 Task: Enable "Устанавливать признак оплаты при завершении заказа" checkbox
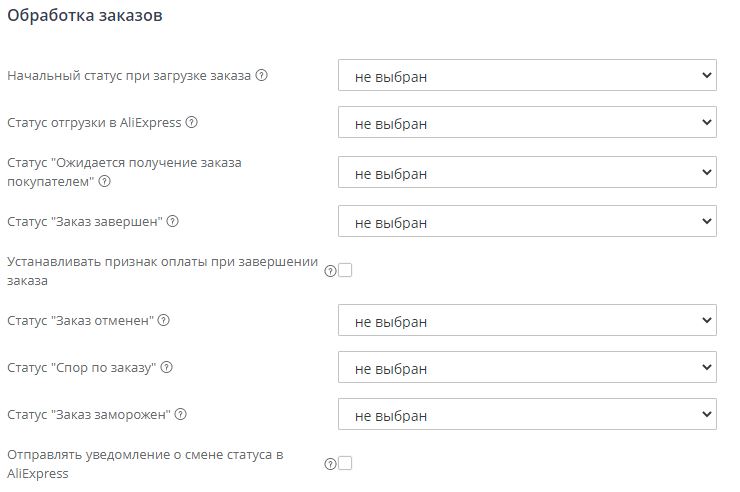(346, 270)
